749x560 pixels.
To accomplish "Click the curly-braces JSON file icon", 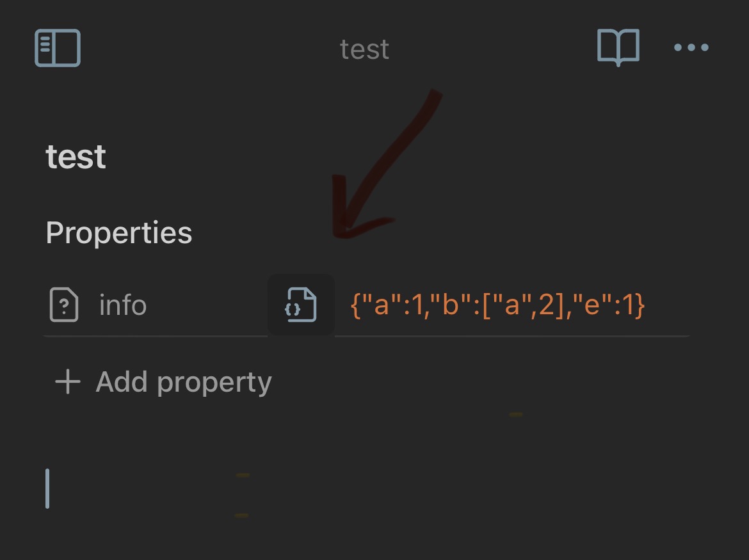I will 301,305.
